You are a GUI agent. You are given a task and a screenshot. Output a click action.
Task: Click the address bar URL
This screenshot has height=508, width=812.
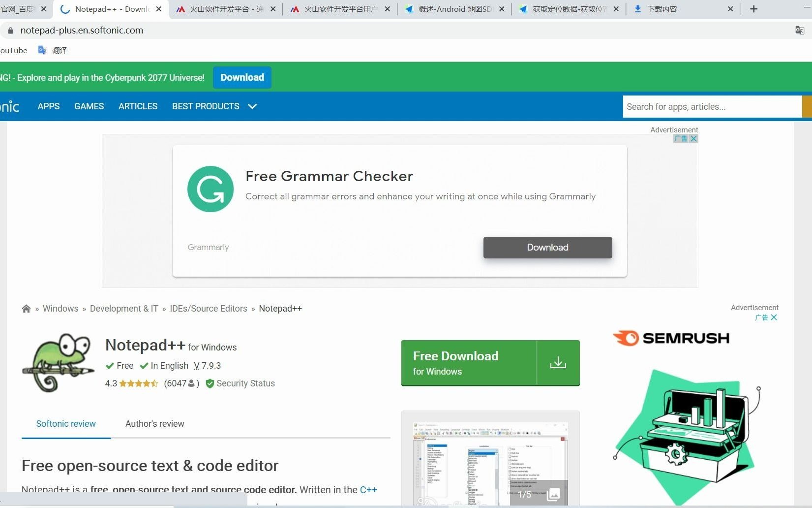[82, 30]
